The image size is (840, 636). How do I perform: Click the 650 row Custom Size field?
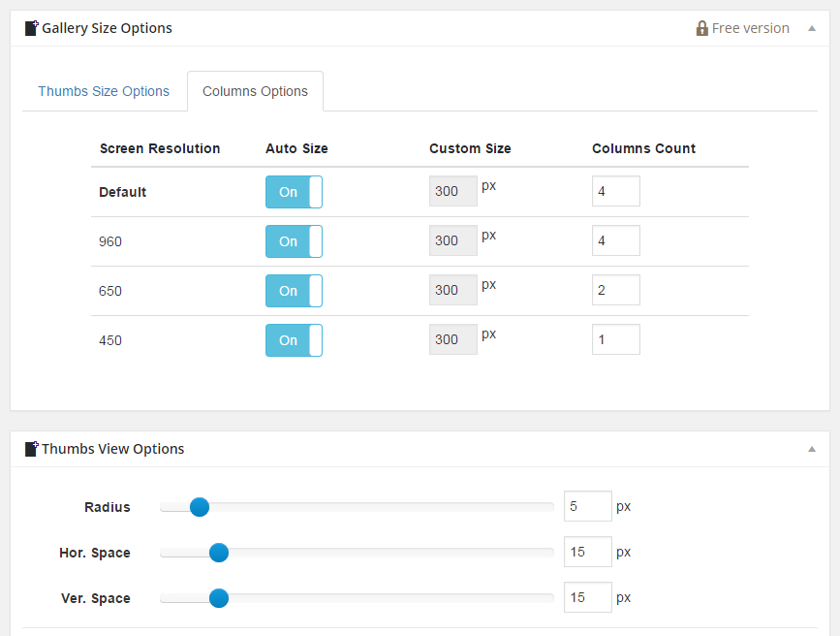453,290
